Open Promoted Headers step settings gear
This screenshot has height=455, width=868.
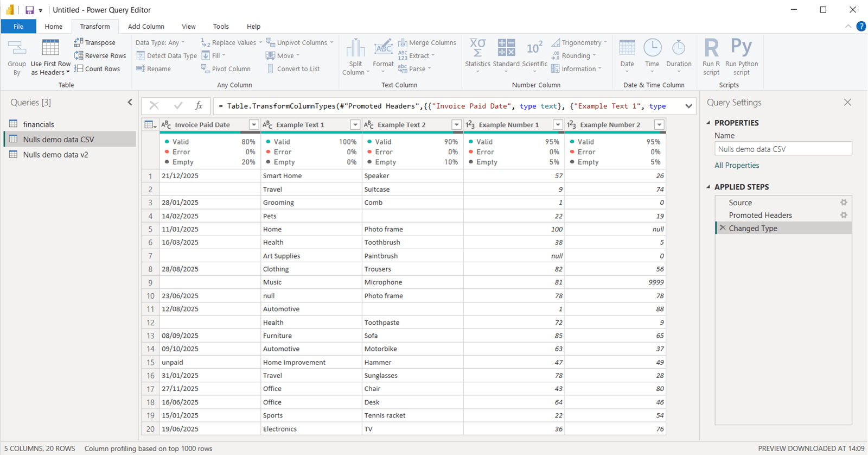(x=844, y=215)
